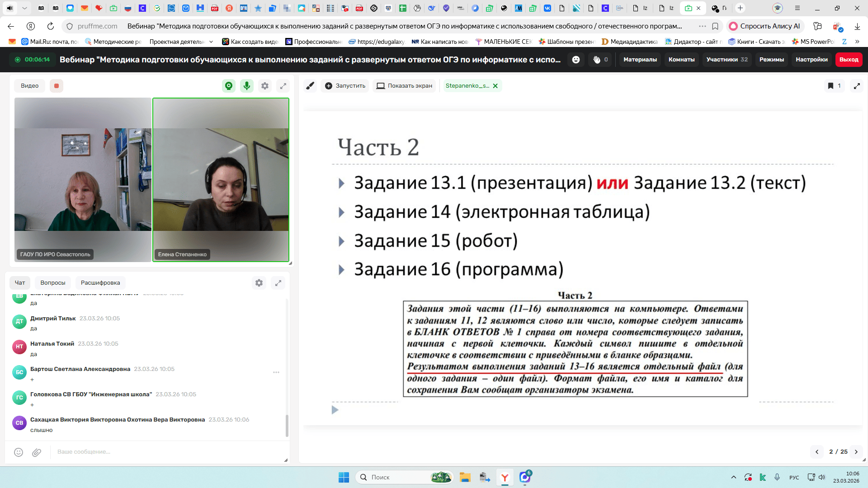Click the bookmark icon above presentation
868x488 pixels.
click(830, 86)
